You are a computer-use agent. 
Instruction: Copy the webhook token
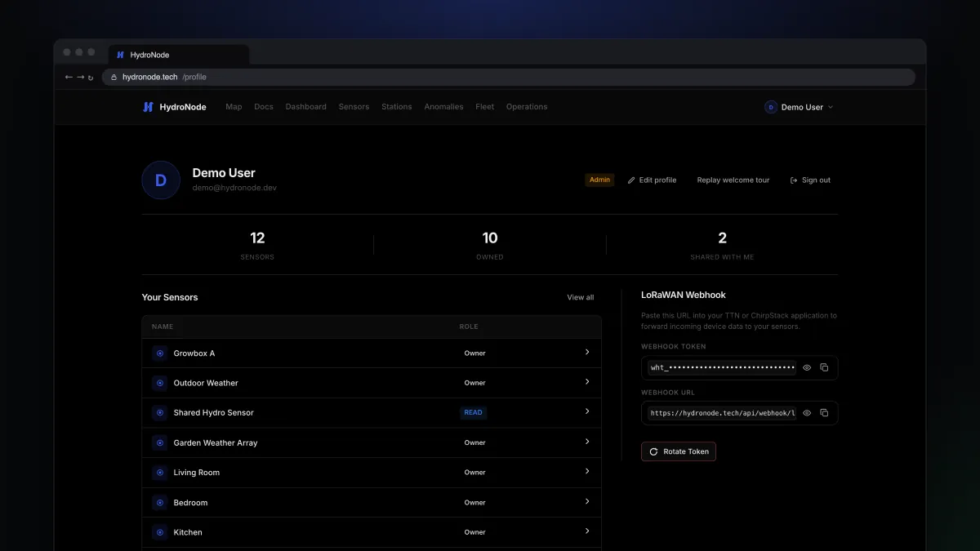pyautogui.click(x=824, y=367)
